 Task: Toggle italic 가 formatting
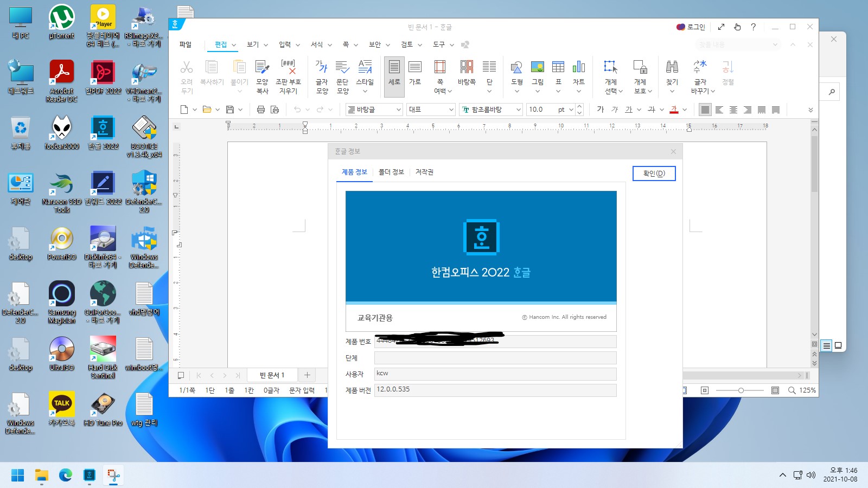[x=615, y=110]
